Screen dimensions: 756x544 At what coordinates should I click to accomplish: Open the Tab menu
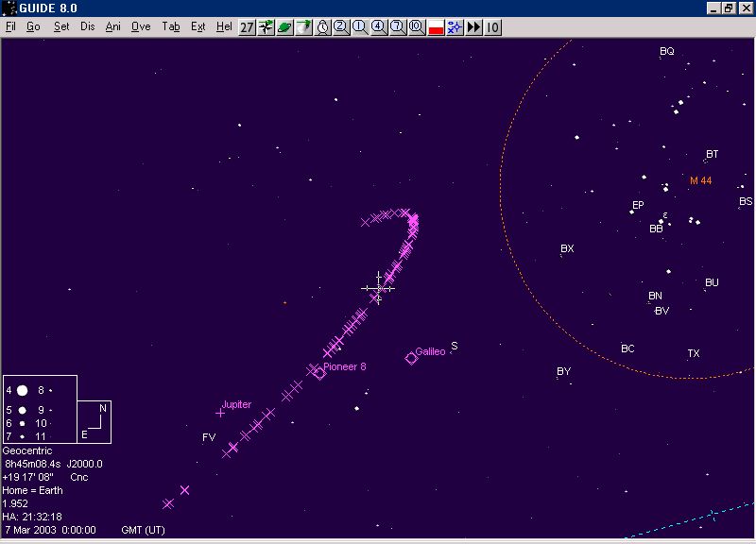pyautogui.click(x=171, y=27)
